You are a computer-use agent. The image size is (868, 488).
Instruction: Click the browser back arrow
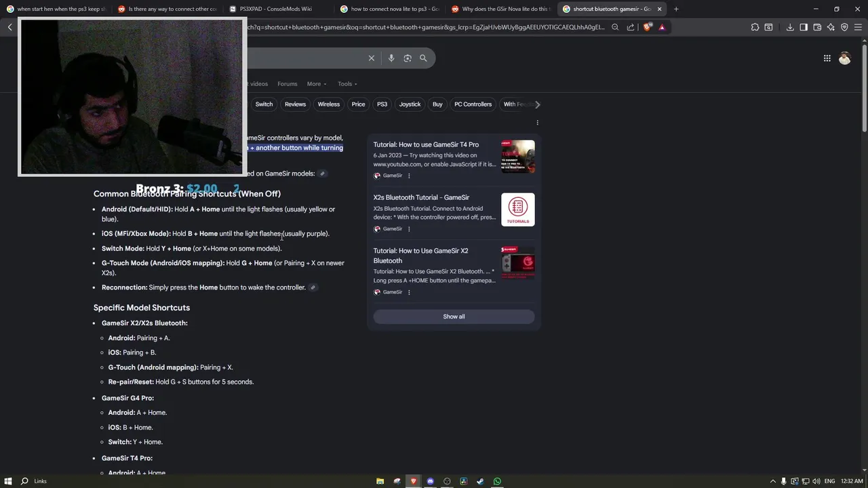10,27
